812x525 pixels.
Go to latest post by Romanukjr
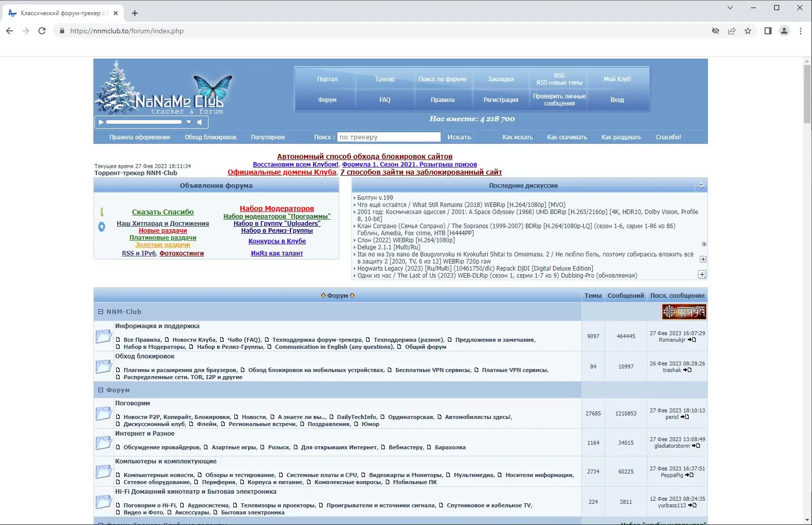pyautogui.click(x=692, y=340)
